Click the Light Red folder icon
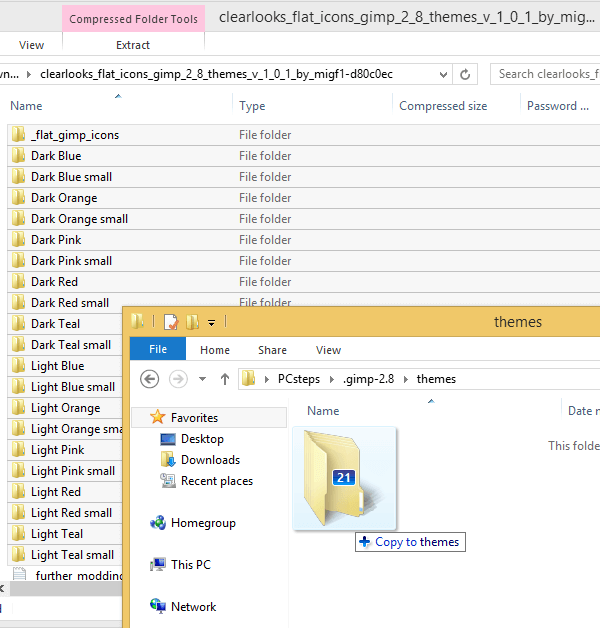 [18, 491]
